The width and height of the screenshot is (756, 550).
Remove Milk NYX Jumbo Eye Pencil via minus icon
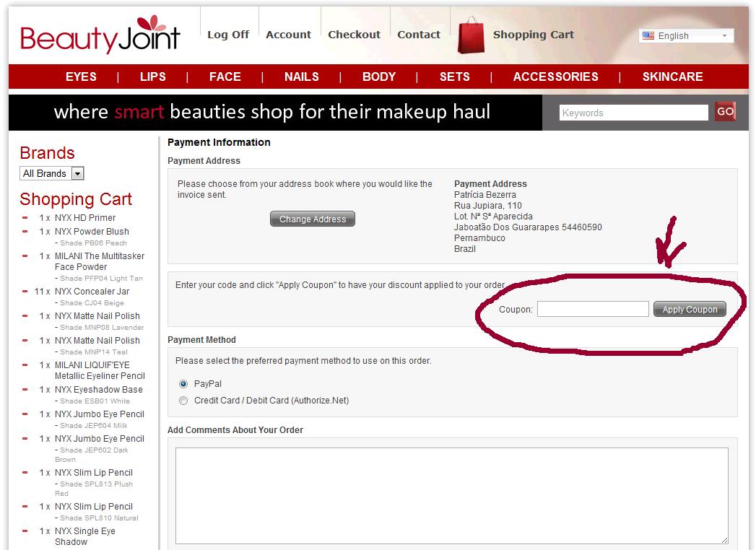pyautogui.click(x=25, y=414)
